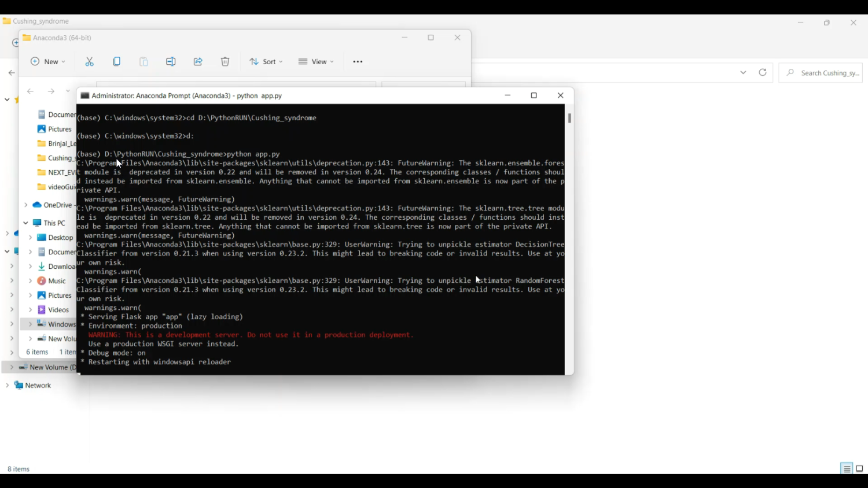Image resolution: width=868 pixels, height=488 pixels.
Task: Switch to large thumbnails view icon
Action: (x=860, y=469)
